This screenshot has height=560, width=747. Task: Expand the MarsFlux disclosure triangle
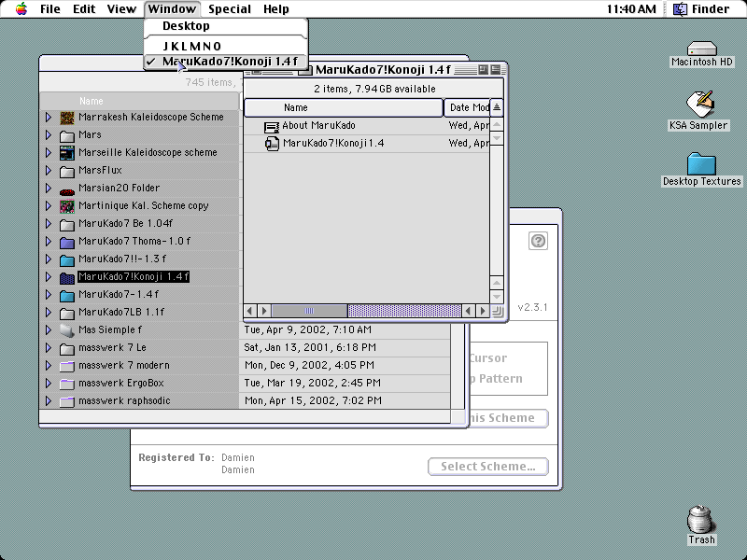[49, 170]
